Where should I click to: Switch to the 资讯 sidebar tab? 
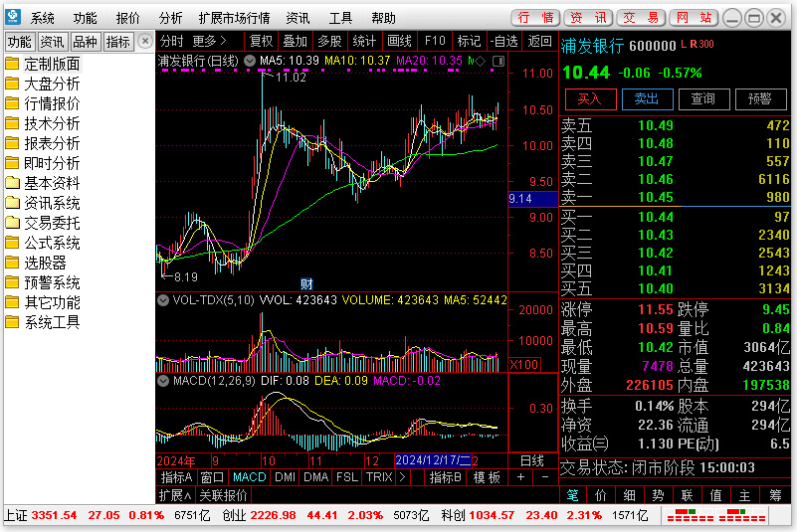(x=53, y=42)
